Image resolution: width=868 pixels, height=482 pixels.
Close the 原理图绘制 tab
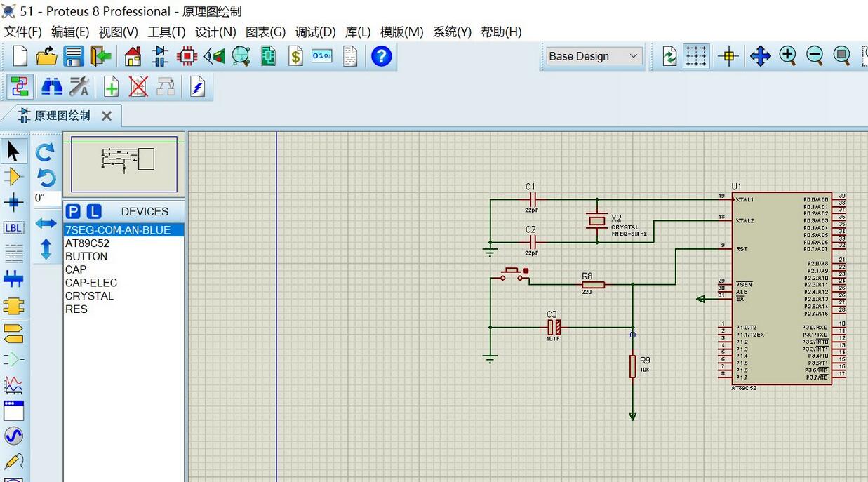(107, 116)
